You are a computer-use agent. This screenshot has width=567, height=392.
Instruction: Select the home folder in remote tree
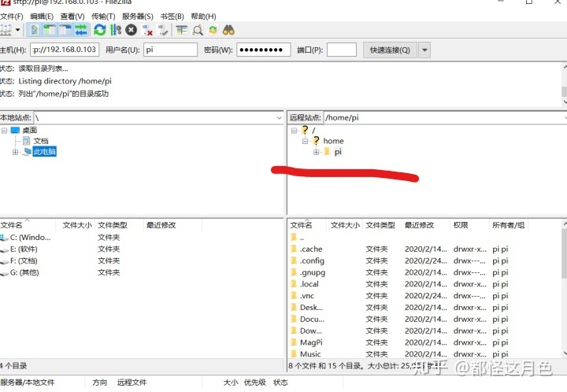(333, 141)
